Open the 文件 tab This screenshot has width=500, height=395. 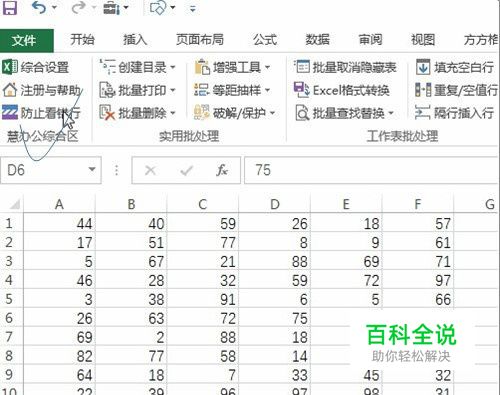(26, 40)
